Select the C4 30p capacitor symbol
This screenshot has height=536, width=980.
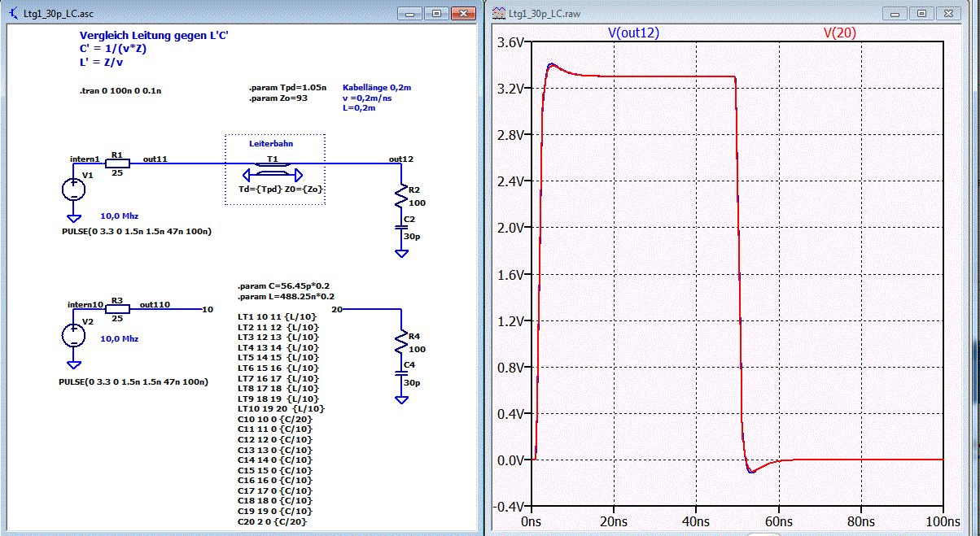[400, 373]
